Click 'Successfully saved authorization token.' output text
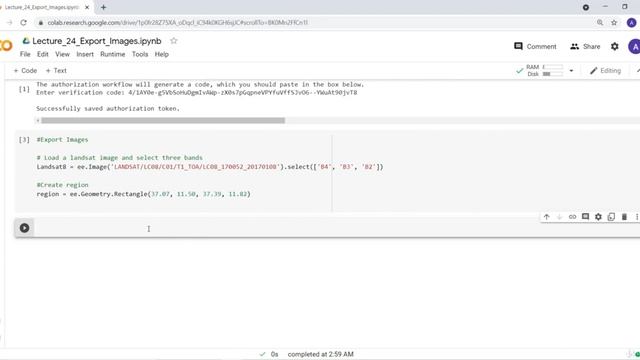Image resolution: width=640 pixels, height=360 pixels. click(108, 109)
